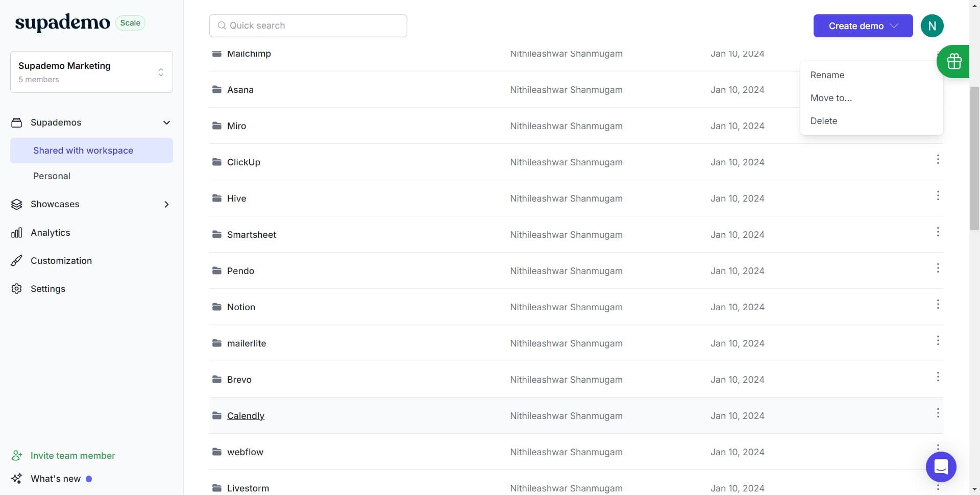Click the folder icon beside Pendo

coord(217,271)
